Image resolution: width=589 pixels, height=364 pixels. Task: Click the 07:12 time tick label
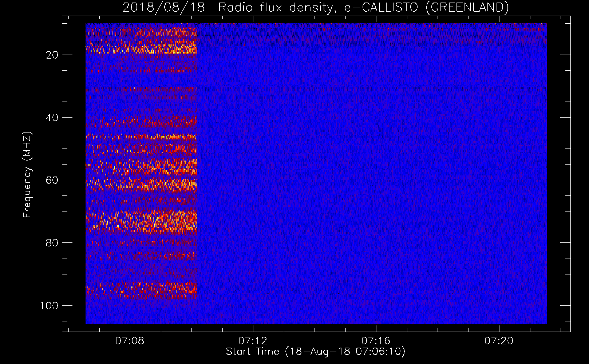(253, 341)
